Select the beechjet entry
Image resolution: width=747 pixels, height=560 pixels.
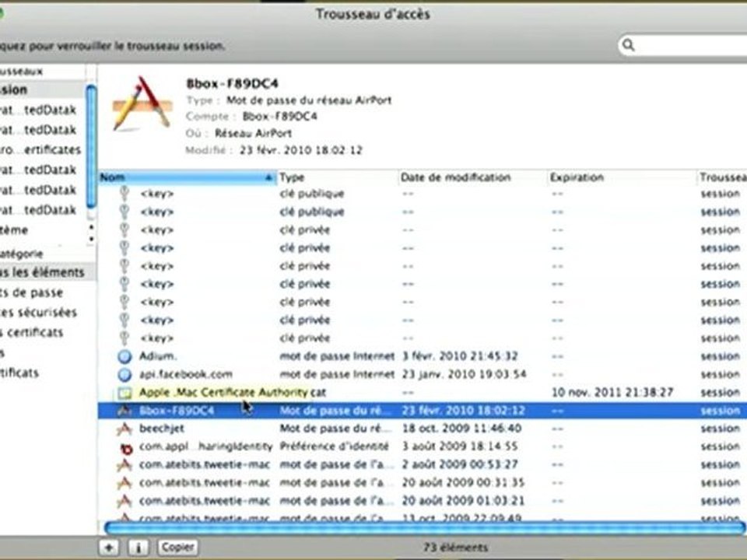click(x=162, y=428)
